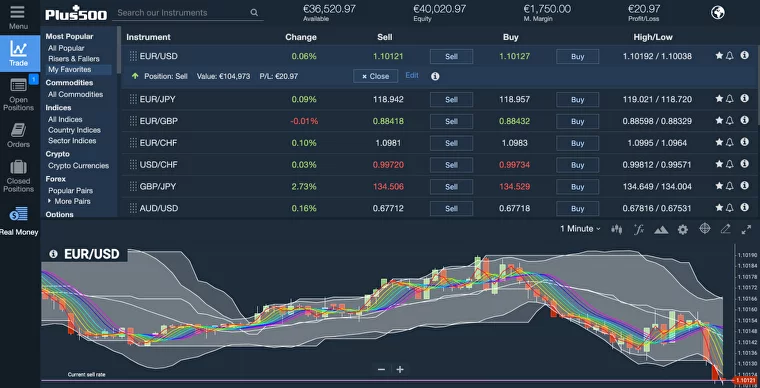The height and width of the screenshot is (388, 760).
Task: Toggle the favorite star for AUD/USD
Action: (x=719, y=208)
